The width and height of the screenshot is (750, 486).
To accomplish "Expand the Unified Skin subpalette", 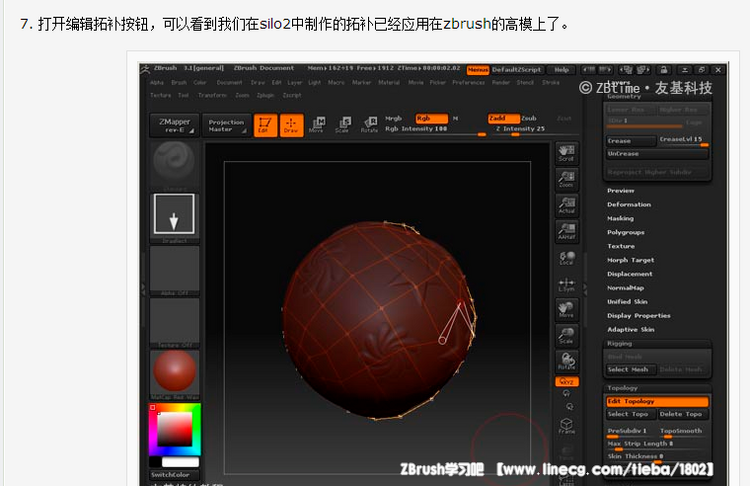I will pyautogui.click(x=627, y=301).
